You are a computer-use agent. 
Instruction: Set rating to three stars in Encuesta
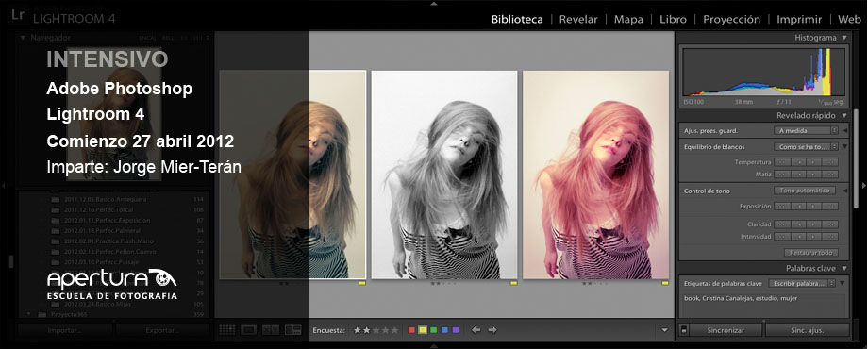[x=376, y=330]
